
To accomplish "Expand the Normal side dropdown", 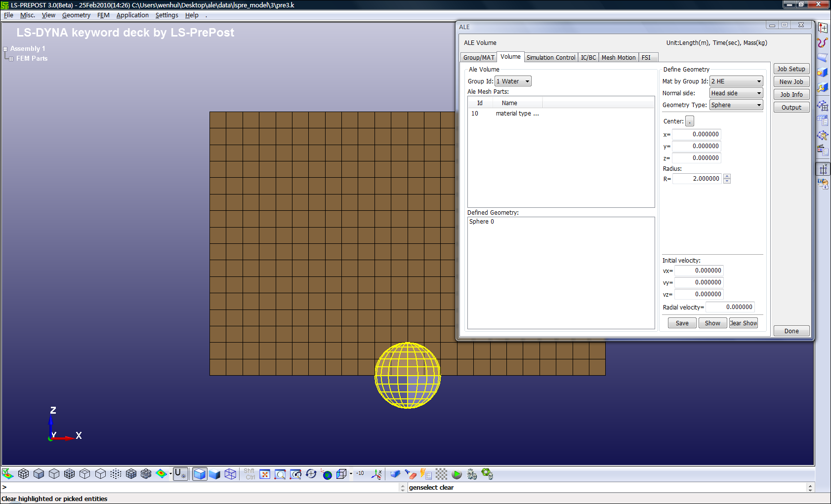I will click(x=736, y=93).
